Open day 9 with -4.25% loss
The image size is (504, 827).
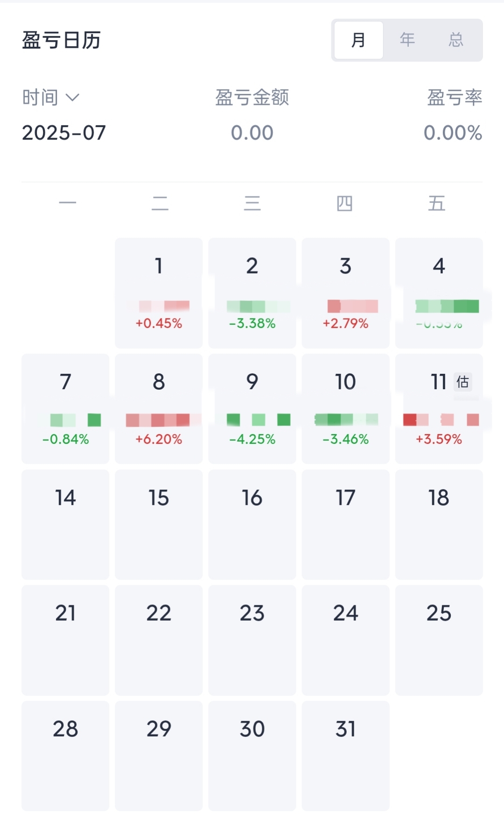point(252,408)
